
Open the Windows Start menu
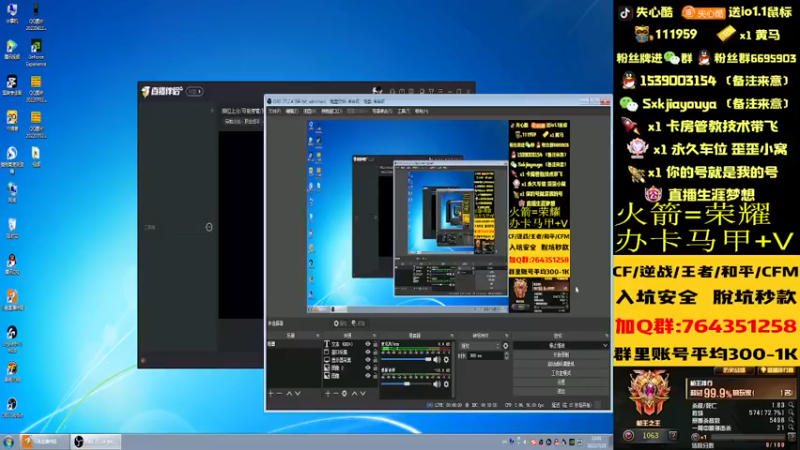tap(8, 441)
